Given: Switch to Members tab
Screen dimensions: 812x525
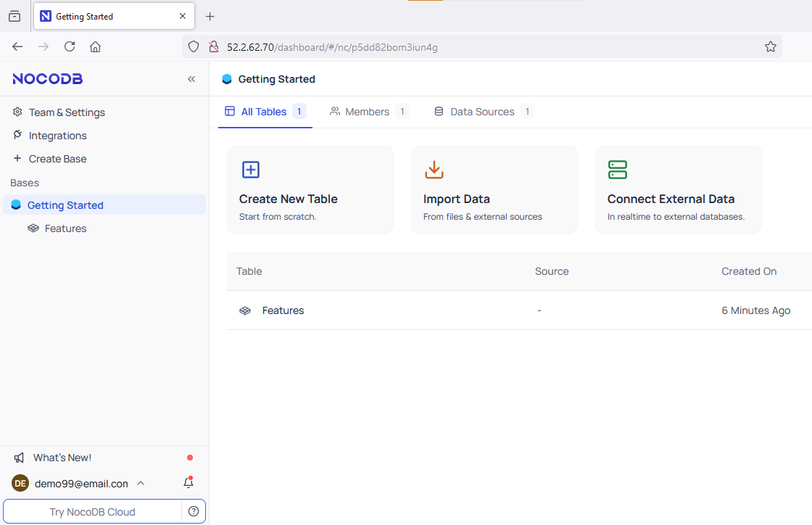Looking at the screenshot, I should pyautogui.click(x=369, y=112).
